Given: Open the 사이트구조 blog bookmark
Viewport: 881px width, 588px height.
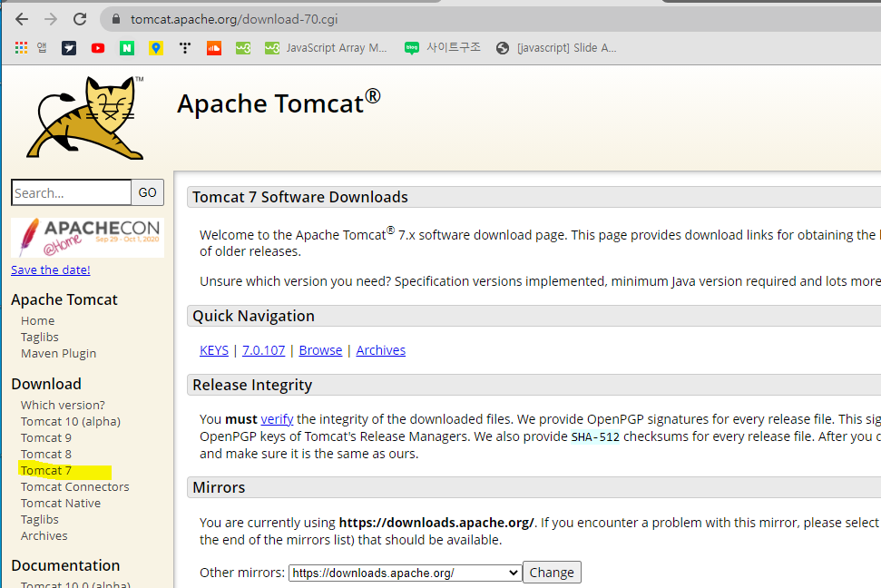Looking at the screenshot, I should pos(442,48).
